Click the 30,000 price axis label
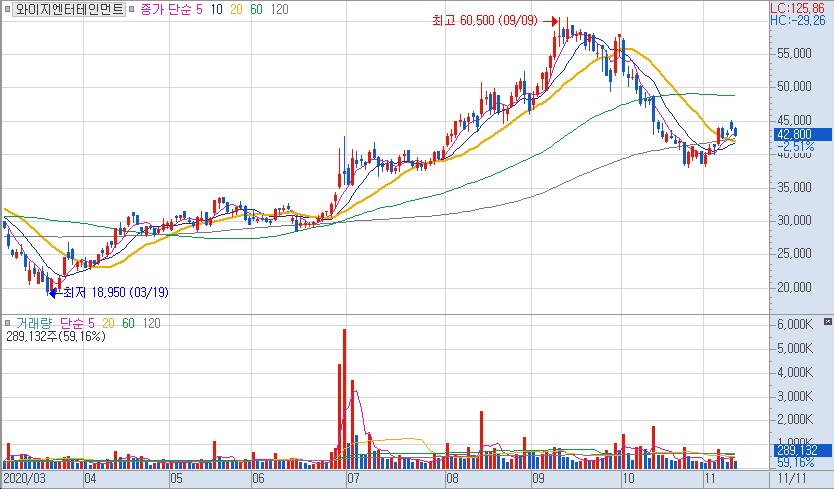This screenshot has height=489, width=834. 794,220
